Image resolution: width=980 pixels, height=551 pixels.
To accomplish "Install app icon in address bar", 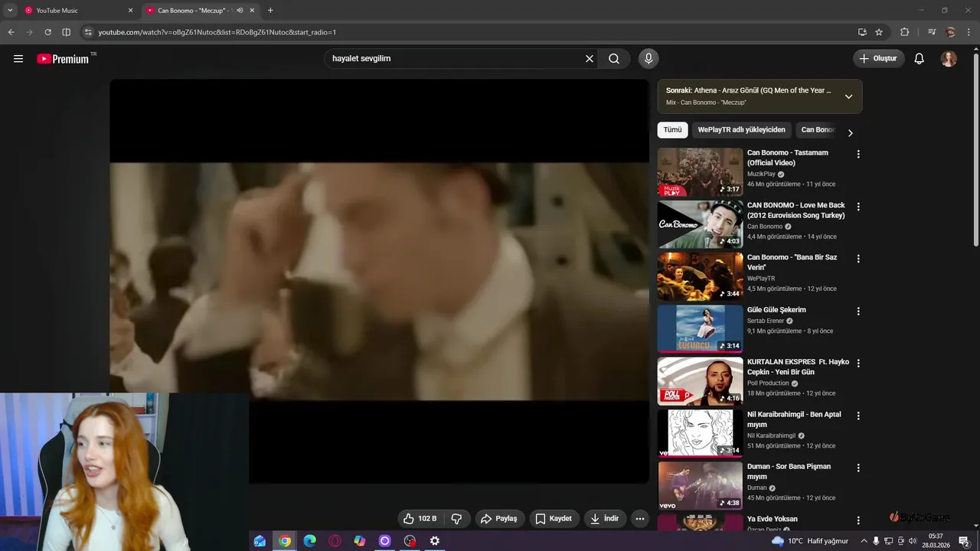I will pos(862,32).
